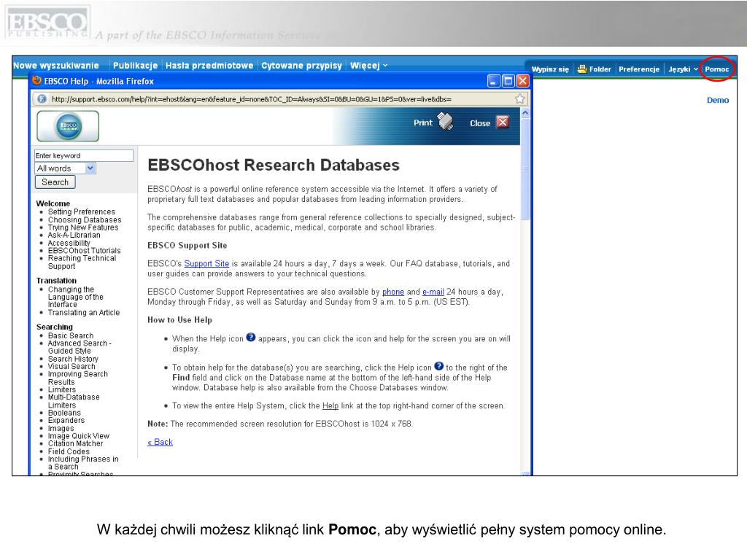Viewport: 747px width, 560px height.
Task: Open Image Quick View topic
Action: [x=79, y=436]
